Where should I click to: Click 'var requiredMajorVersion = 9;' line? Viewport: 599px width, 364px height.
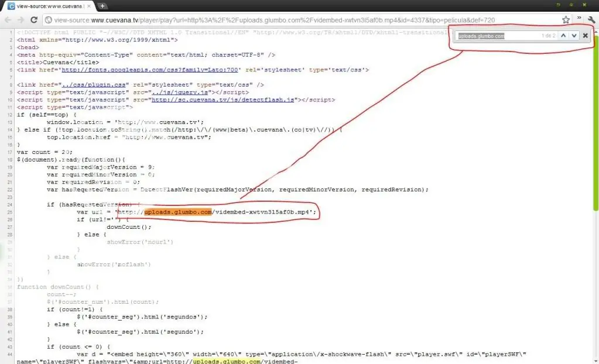point(101,167)
